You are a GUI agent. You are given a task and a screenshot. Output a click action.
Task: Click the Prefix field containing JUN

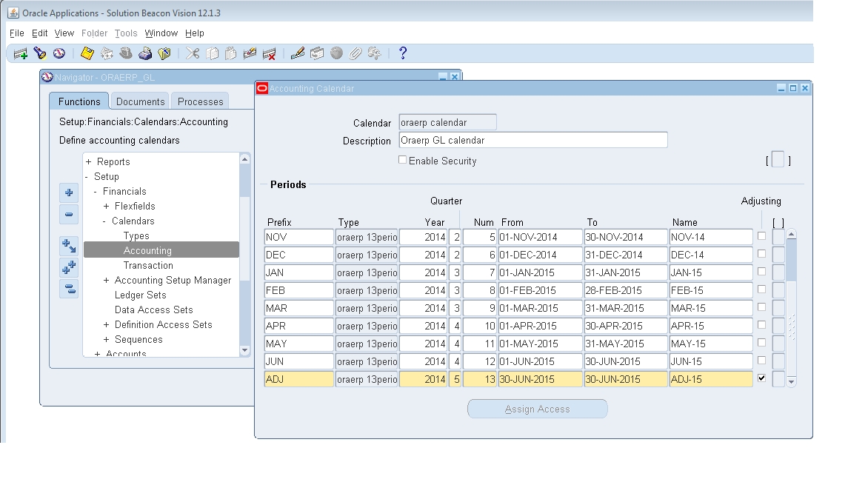tap(299, 361)
